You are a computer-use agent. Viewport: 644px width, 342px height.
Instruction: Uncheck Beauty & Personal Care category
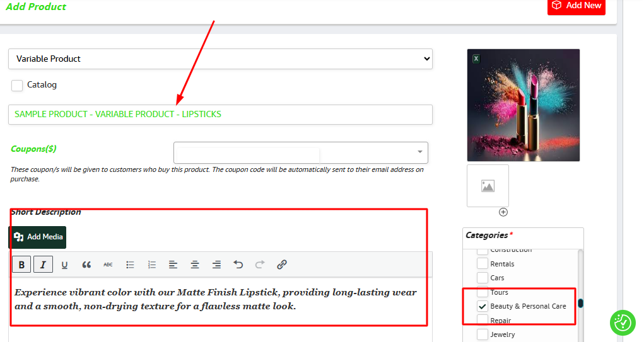click(x=483, y=306)
